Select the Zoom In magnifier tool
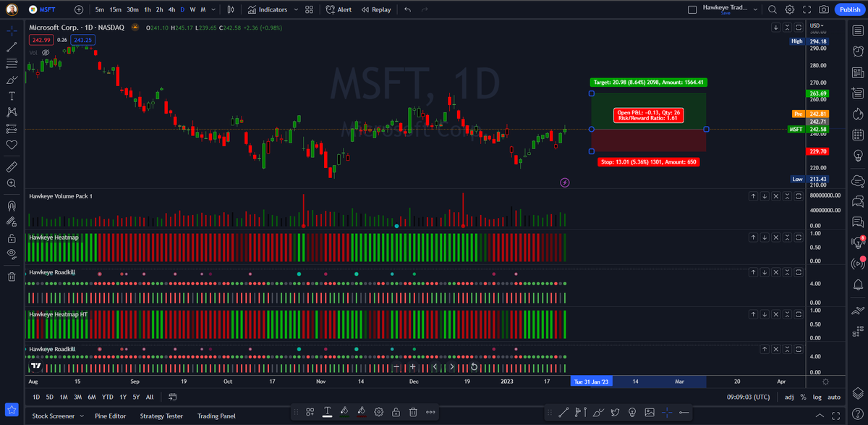This screenshot has height=425, width=868. coord(12,183)
